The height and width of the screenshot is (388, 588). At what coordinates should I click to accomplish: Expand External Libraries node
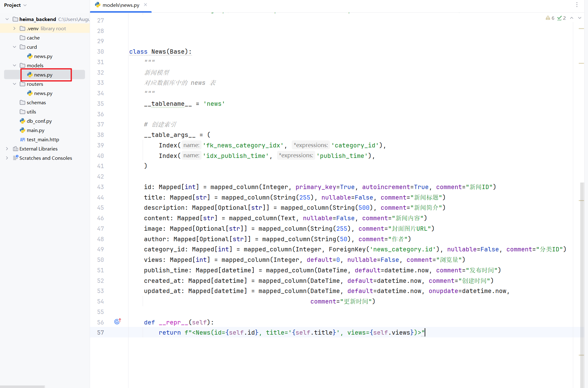coord(7,149)
